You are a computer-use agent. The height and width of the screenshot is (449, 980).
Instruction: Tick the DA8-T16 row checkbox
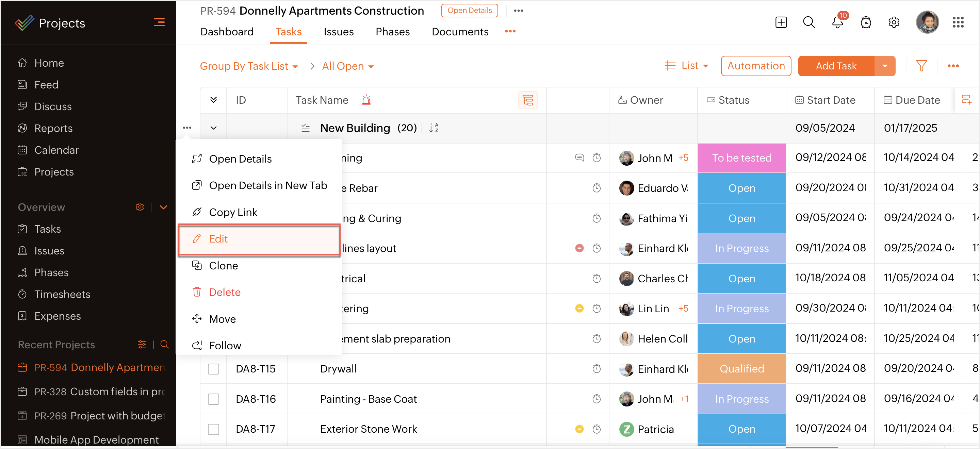(213, 399)
